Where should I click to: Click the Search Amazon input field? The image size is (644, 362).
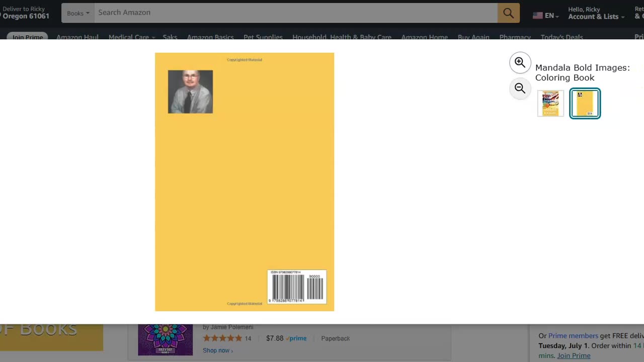click(x=296, y=13)
